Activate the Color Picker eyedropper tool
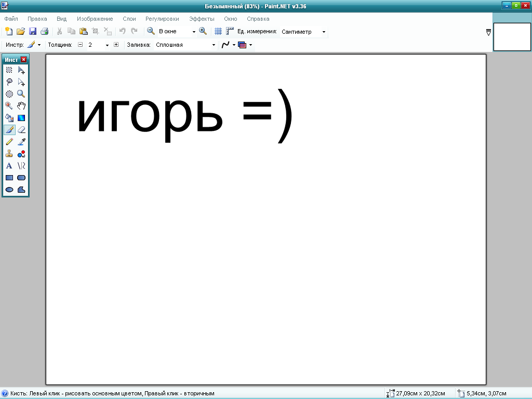The image size is (532, 399). [x=21, y=142]
